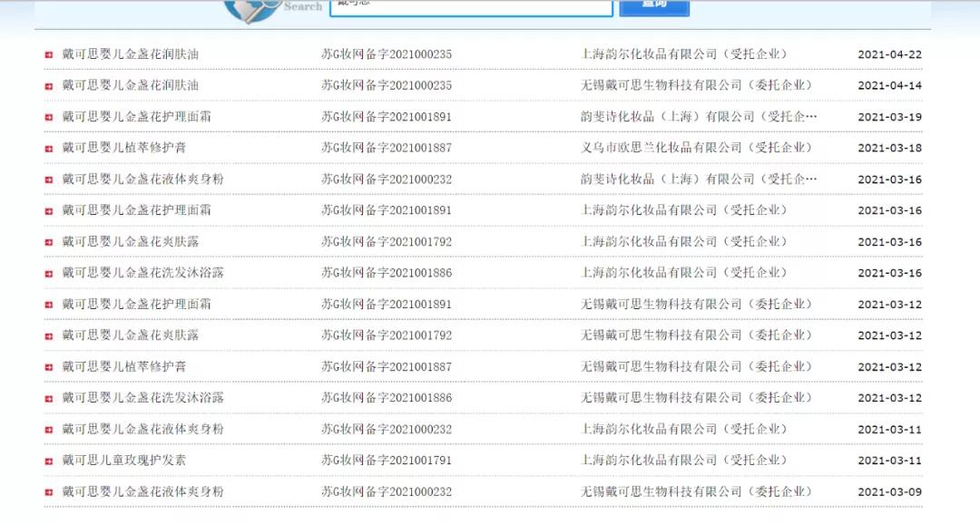Open 无锡戴可思生物科技有限公司（委托企业） details
The width and height of the screenshot is (980, 524).
pos(696,85)
